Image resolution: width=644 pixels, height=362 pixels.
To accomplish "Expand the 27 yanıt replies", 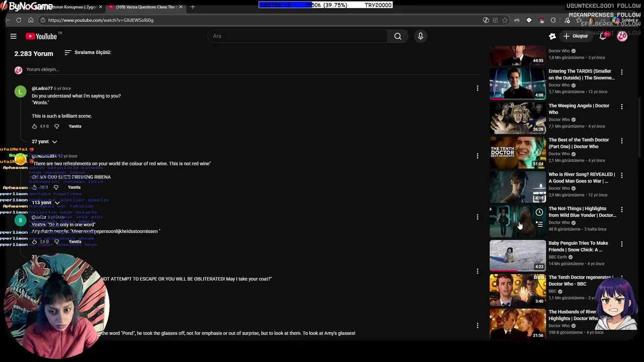I will point(44,142).
